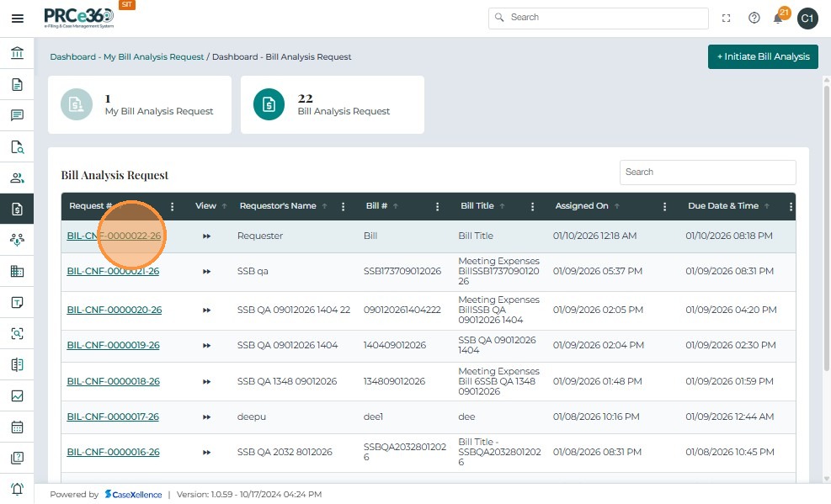Open request link BIL-CNF-0000019-26
Image resolution: width=831 pixels, height=504 pixels.
coord(113,345)
